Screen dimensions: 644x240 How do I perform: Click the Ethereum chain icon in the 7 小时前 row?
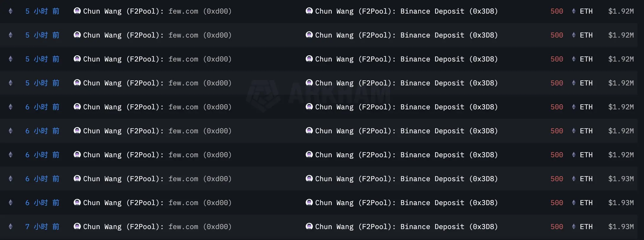point(11,227)
